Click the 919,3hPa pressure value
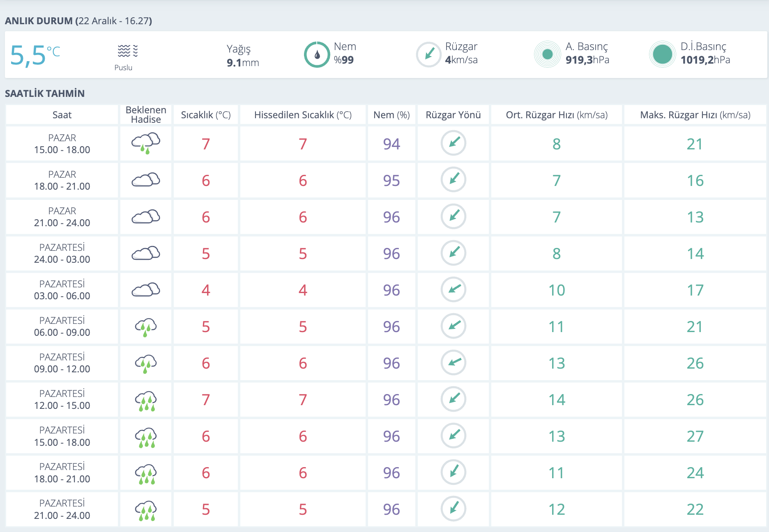This screenshot has height=532, width=769. coord(587,60)
